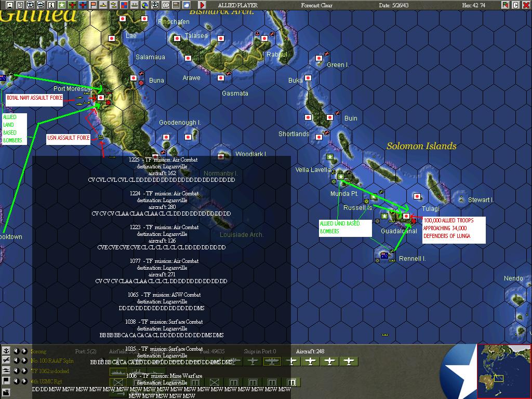Click the ship icon beside TF 1062 row
The height and width of the screenshot is (399, 532).
coord(6,370)
